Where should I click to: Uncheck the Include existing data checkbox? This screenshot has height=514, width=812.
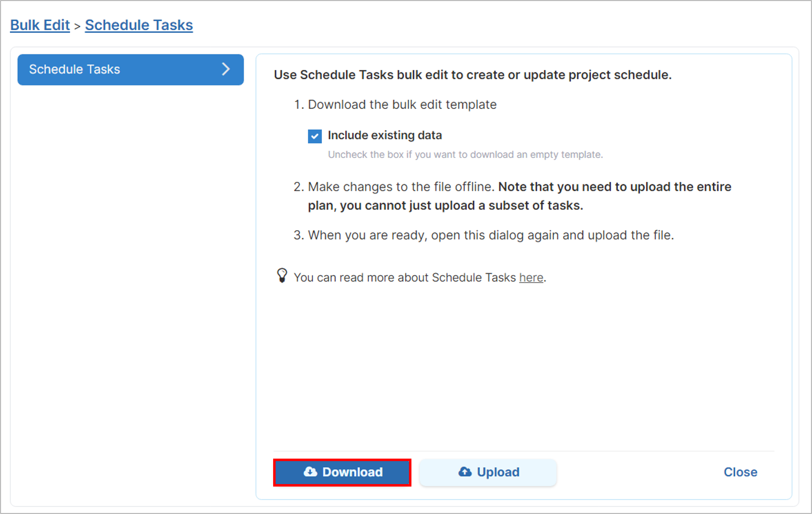[x=315, y=136]
